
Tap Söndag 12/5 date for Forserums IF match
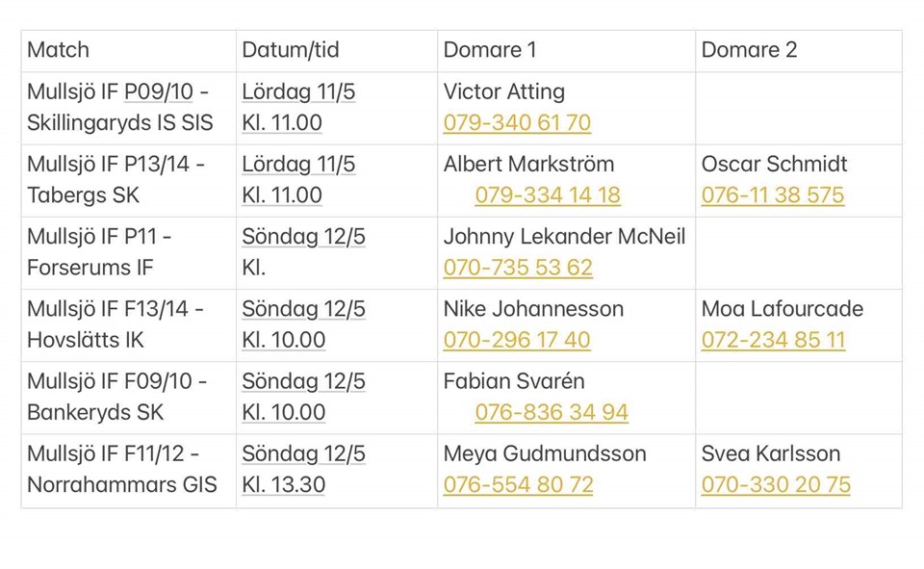click(303, 237)
